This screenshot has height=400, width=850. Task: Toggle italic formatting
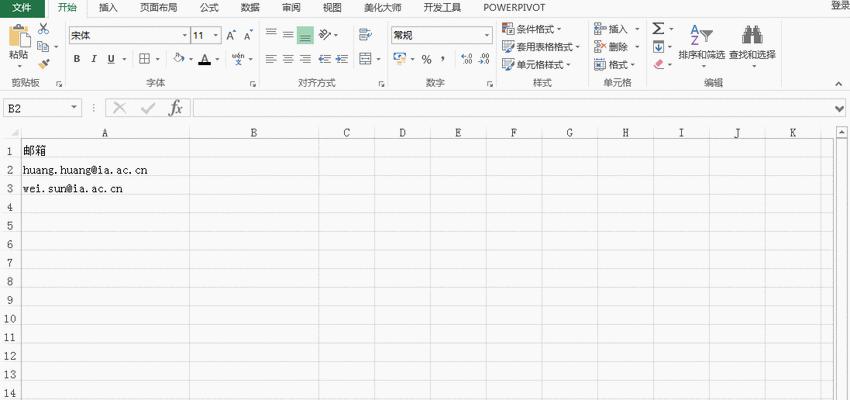click(x=94, y=59)
